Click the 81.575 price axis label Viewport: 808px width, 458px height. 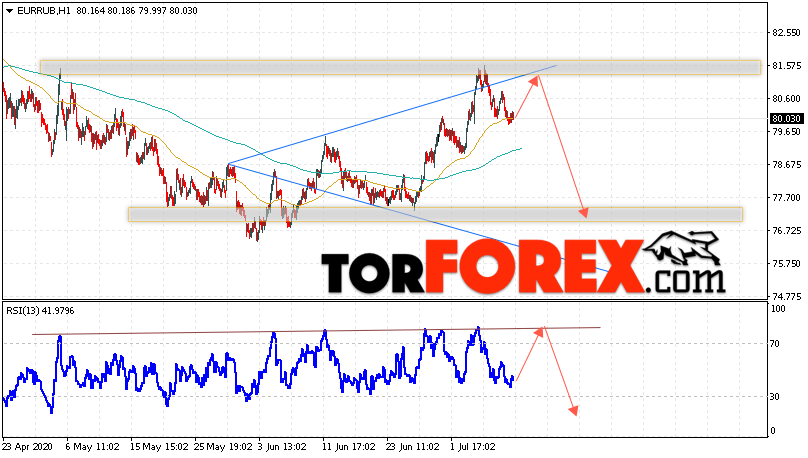point(786,65)
